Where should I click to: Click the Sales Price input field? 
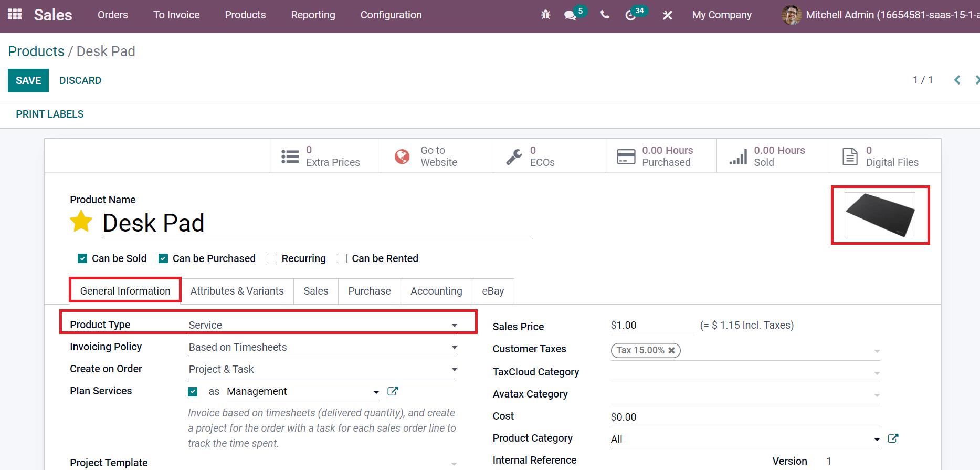(x=652, y=325)
